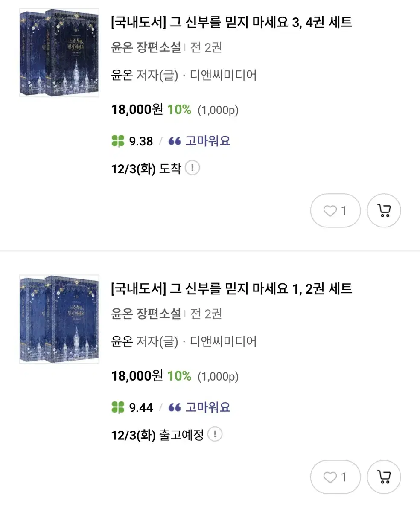Click the 18,000원 price of 1, 2권 세트
The width and height of the screenshot is (420, 512).
[x=137, y=376]
